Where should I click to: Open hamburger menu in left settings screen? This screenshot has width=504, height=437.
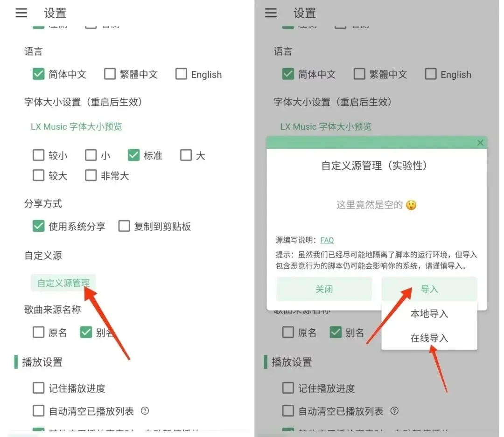tap(21, 13)
